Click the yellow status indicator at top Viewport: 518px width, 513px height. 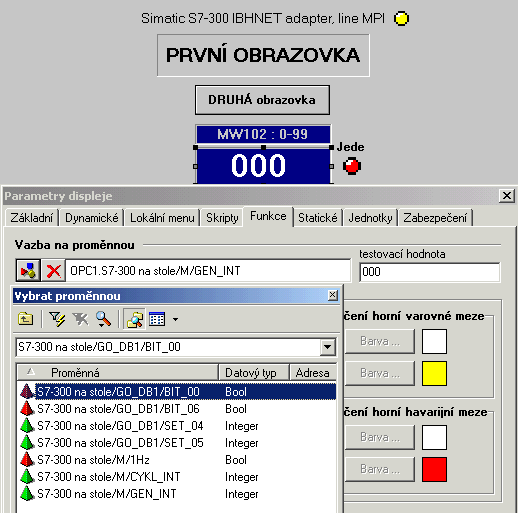pos(401,18)
